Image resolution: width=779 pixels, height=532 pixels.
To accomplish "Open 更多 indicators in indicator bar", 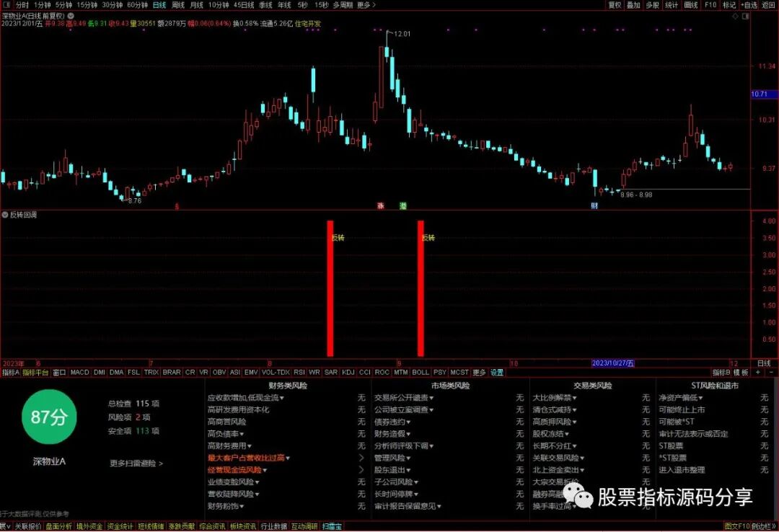I will click(x=479, y=372).
